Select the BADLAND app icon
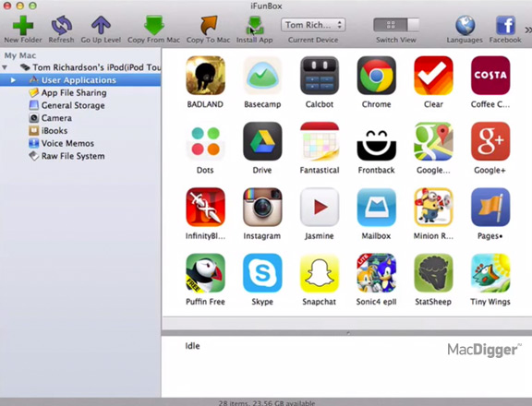 tap(205, 76)
